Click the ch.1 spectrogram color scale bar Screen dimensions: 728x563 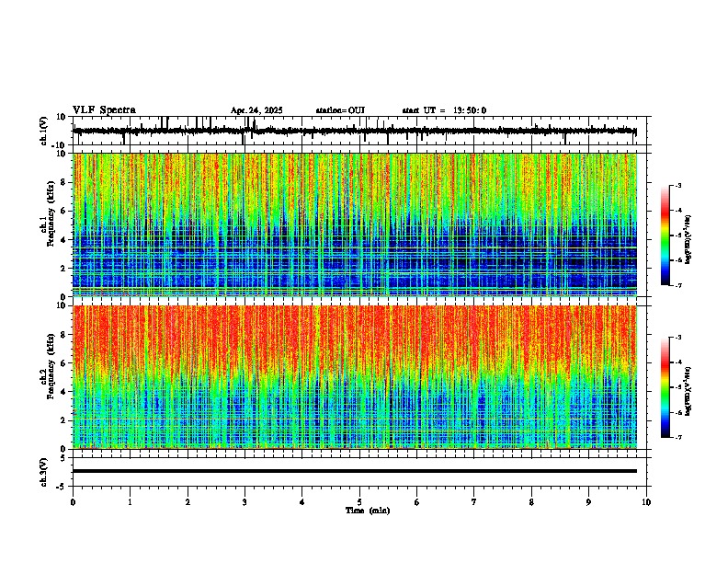665,236
